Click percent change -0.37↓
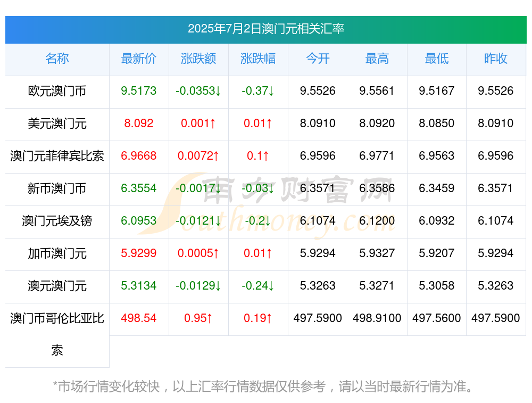Image resolution: width=532 pixels, height=403 pixels. (x=258, y=91)
